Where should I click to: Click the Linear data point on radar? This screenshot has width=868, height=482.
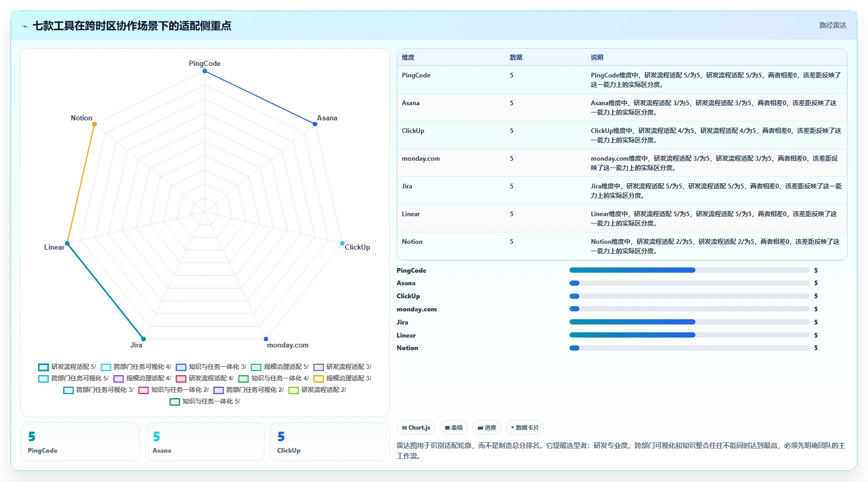point(67,243)
